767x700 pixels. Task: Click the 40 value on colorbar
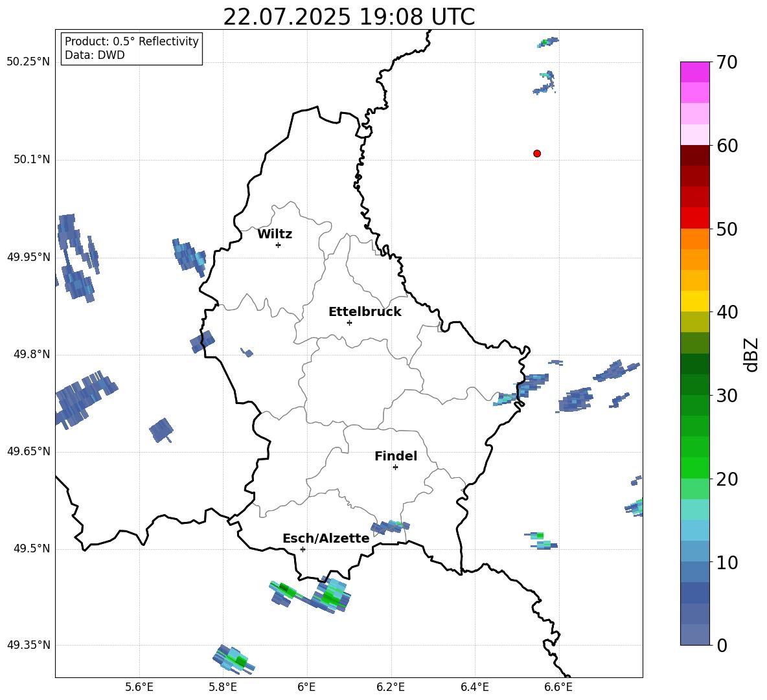727,312
